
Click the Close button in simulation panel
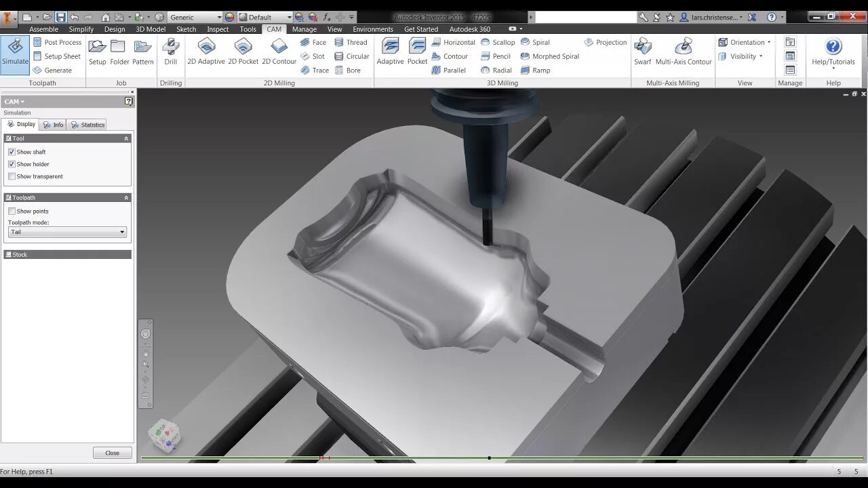coord(113,453)
